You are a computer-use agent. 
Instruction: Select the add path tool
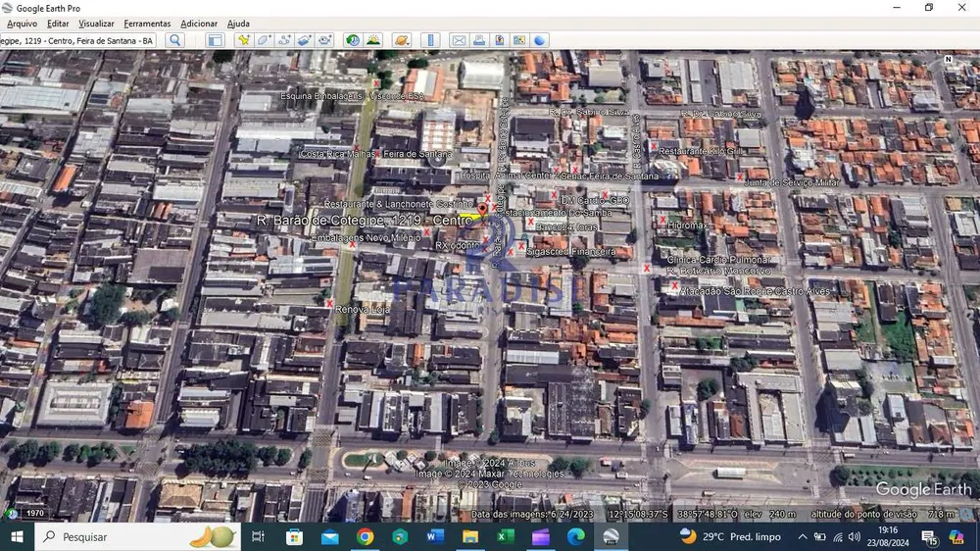284,40
